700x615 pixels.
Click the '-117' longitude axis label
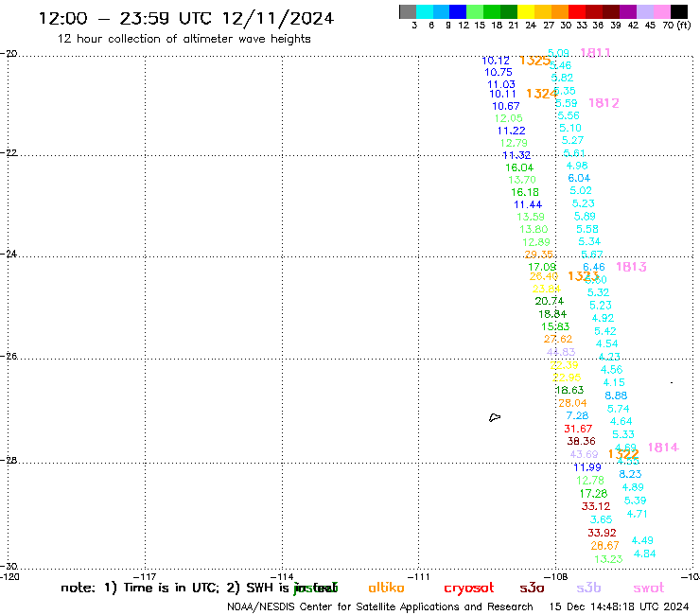click(145, 576)
